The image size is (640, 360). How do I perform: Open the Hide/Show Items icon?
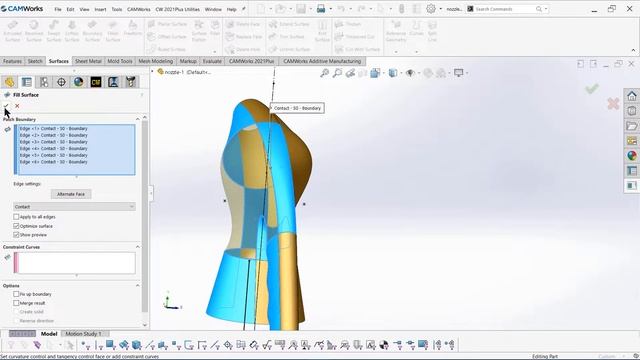tap(410, 73)
